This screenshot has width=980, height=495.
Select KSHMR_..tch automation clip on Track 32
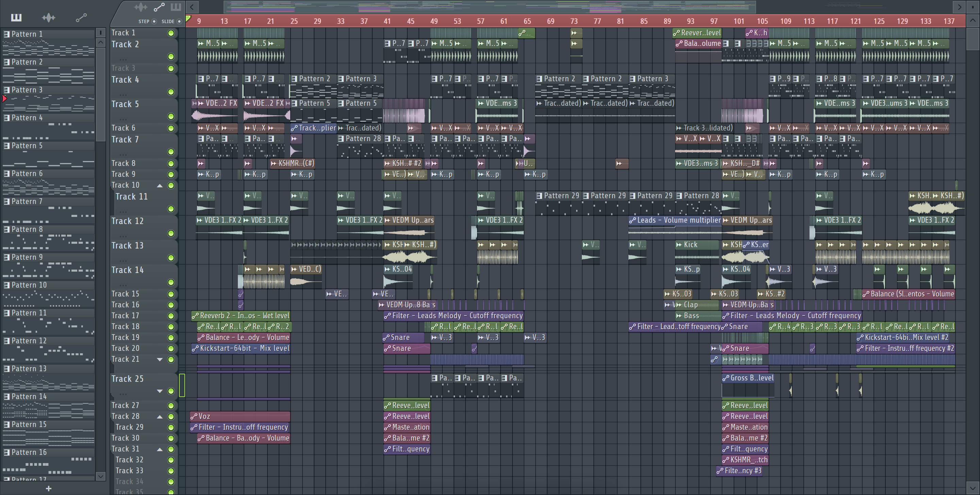click(745, 460)
